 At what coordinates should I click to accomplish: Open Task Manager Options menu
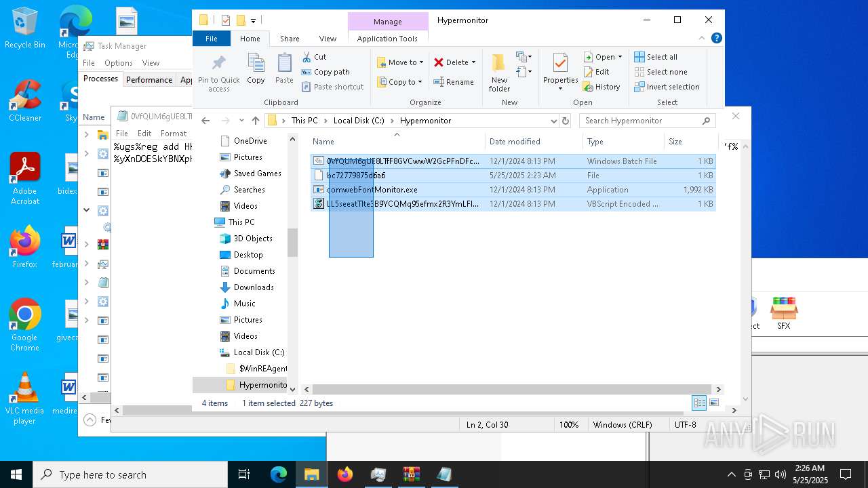(119, 63)
